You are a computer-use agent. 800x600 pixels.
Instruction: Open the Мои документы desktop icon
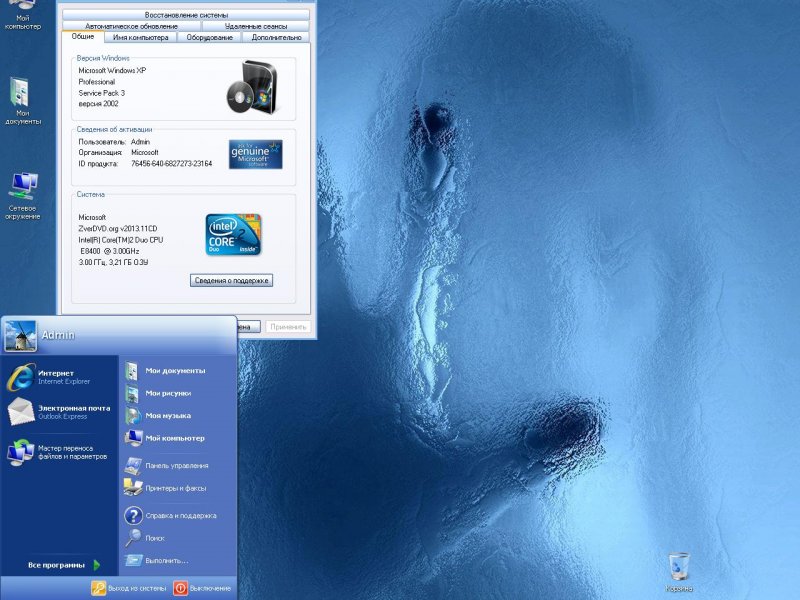(x=22, y=101)
